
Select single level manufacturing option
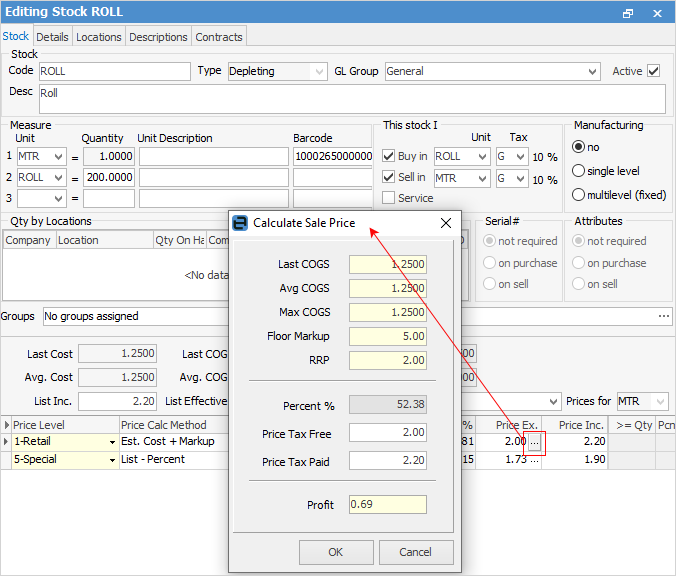pyautogui.click(x=579, y=171)
